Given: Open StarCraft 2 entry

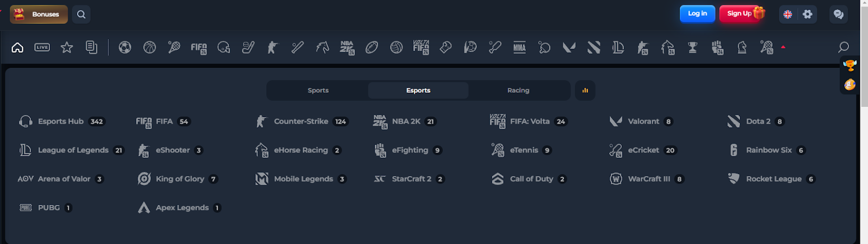Looking at the screenshot, I should (x=409, y=179).
